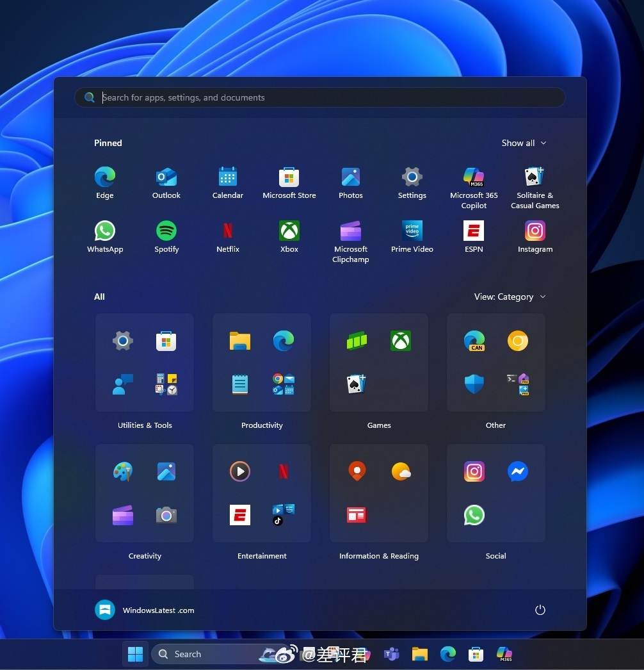
Task: Open File Explorer from the taskbar
Action: click(420, 654)
